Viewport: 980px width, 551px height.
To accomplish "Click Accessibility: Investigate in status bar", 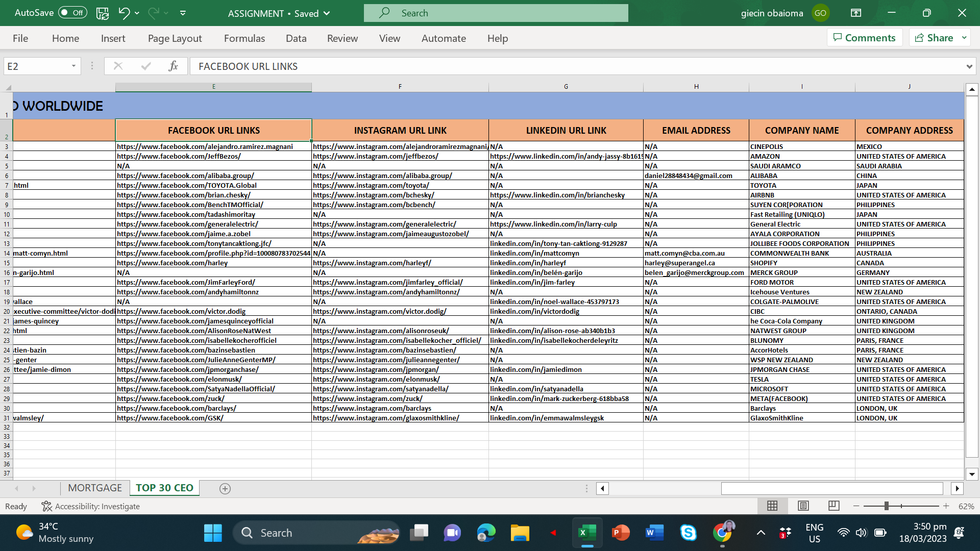I will [x=91, y=507].
